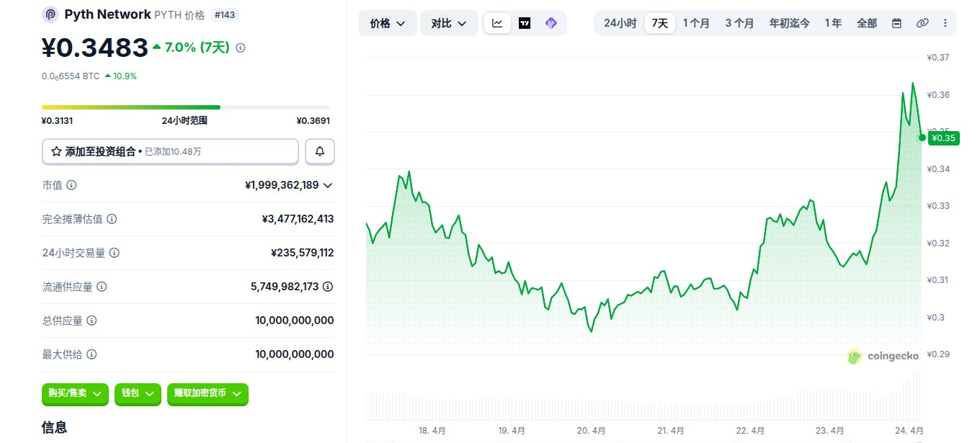980x443 pixels.
Task: Click the 24h high ¥0.3691 label
Action: 313,121
